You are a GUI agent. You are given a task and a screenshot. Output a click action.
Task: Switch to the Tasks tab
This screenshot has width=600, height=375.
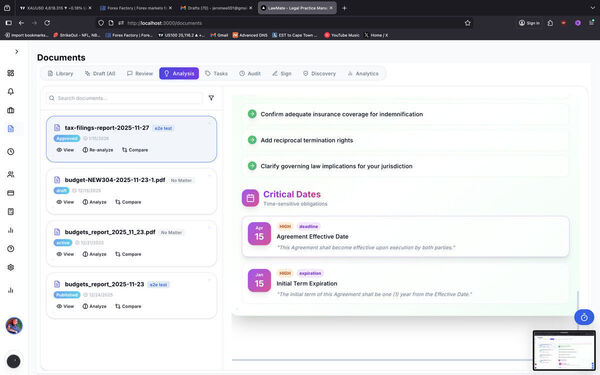pyautogui.click(x=217, y=73)
